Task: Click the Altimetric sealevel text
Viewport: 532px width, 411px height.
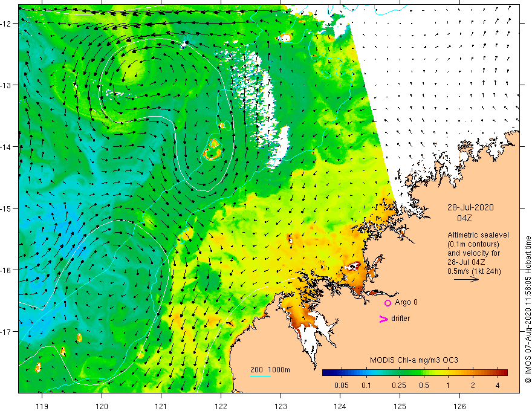Action: tap(478, 235)
